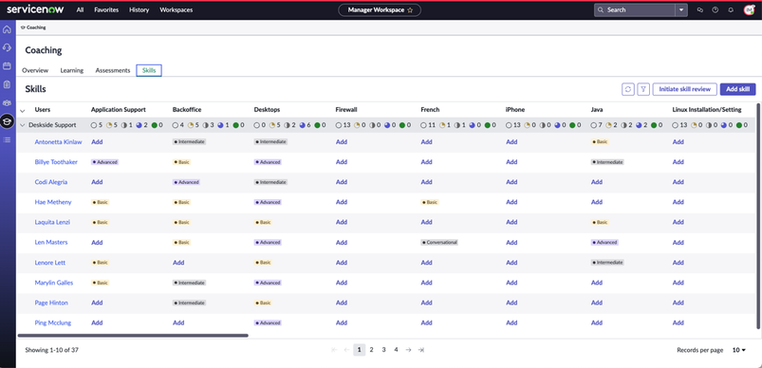Favorite Manager Workspace with the star icon
Image resolution: width=762 pixels, height=368 pixels.
(x=410, y=10)
